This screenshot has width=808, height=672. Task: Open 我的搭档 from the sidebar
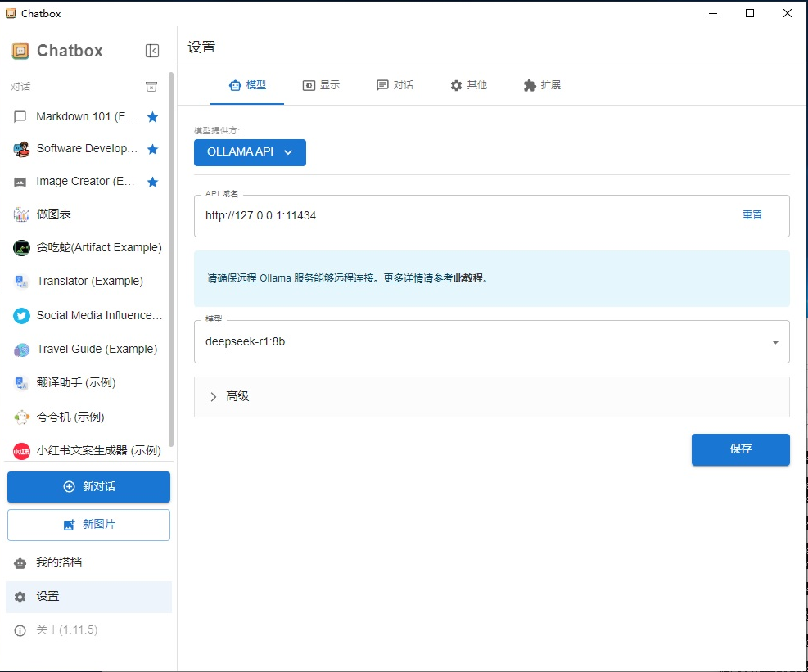pos(59,563)
